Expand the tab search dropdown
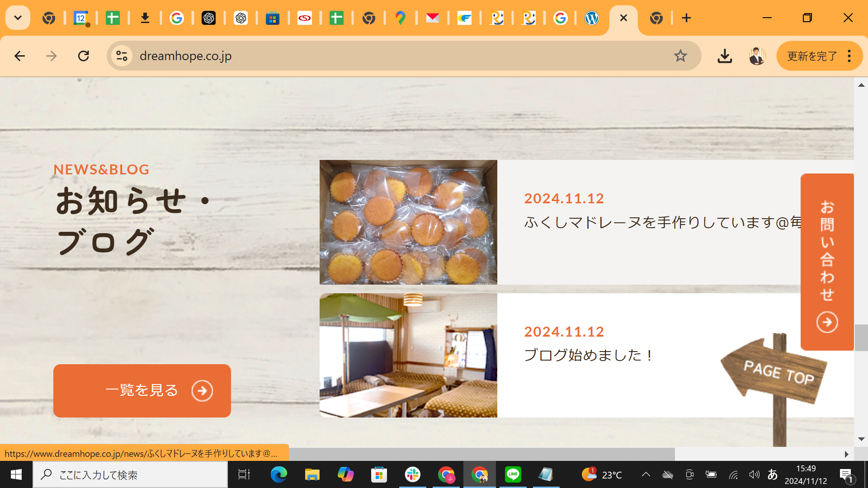This screenshot has width=868, height=488. [18, 18]
